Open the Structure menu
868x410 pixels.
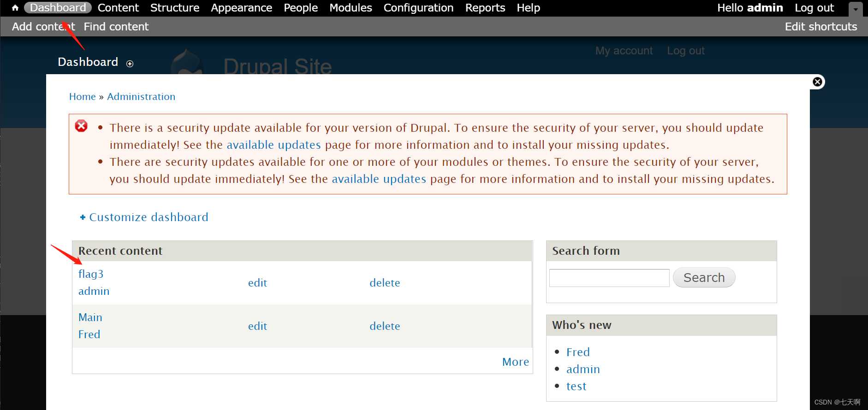(x=175, y=8)
